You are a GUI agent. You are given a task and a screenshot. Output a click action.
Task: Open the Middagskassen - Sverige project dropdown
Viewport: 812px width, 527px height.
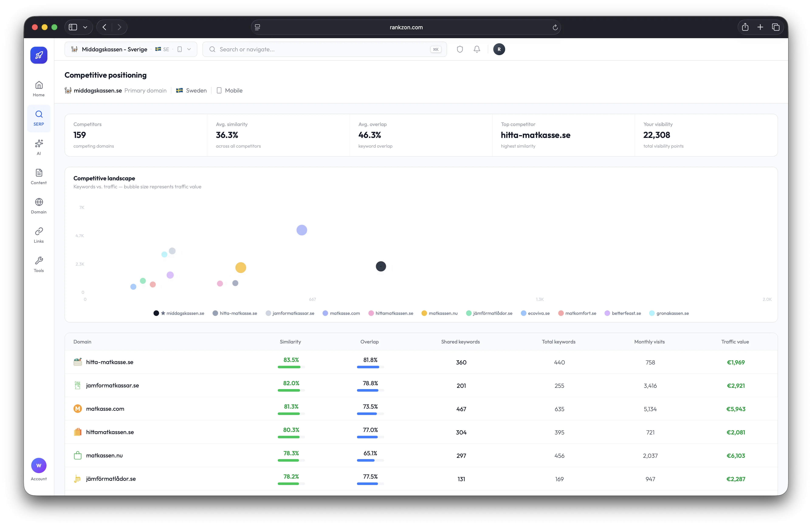coord(131,49)
